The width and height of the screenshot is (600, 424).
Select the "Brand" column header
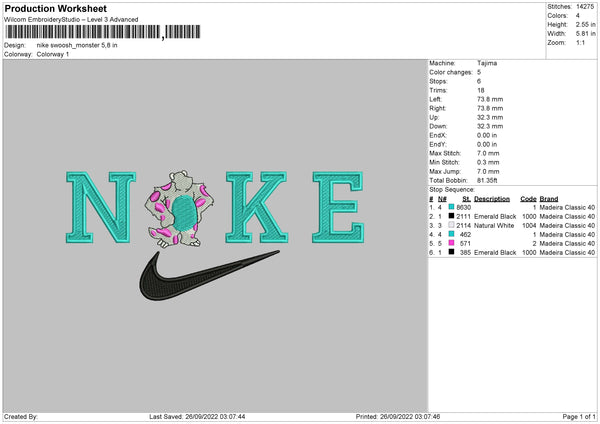click(x=549, y=199)
